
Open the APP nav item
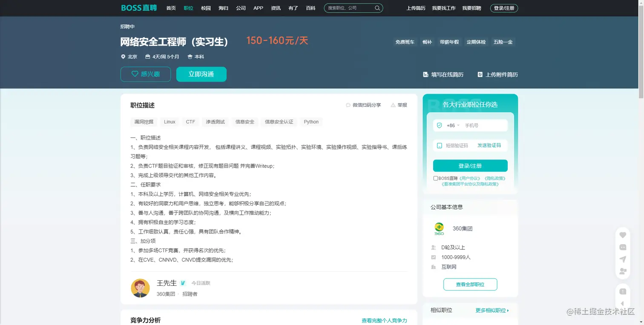(x=258, y=8)
